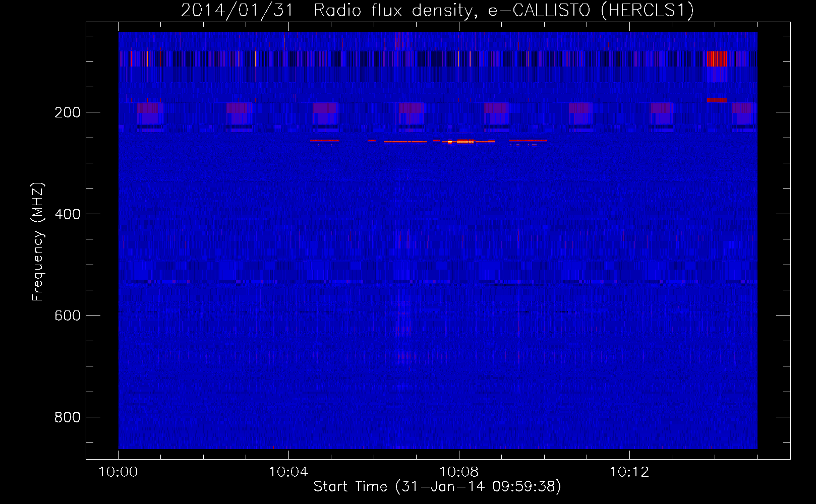Click the '10:12' time tick label
This screenshot has height=504, width=816.
(629, 472)
